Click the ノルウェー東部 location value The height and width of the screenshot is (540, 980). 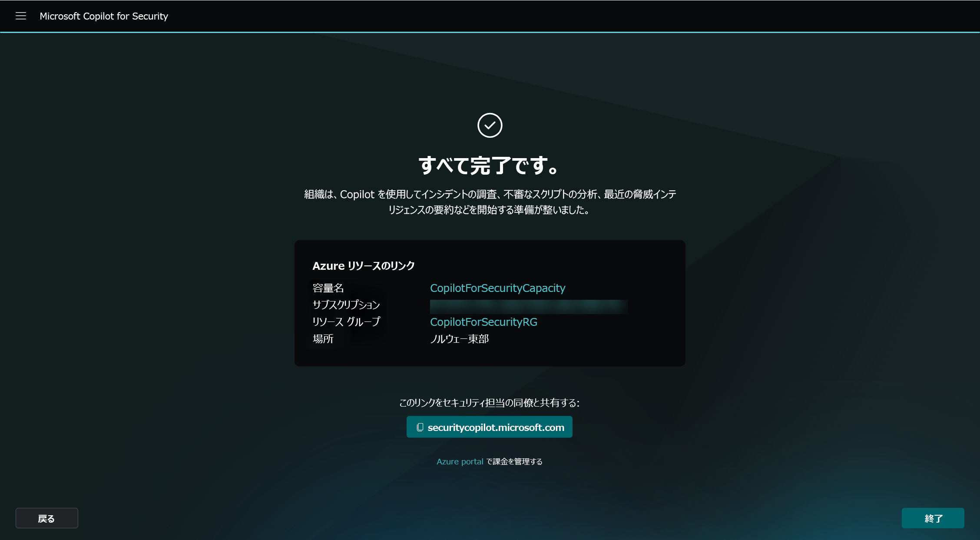459,339
